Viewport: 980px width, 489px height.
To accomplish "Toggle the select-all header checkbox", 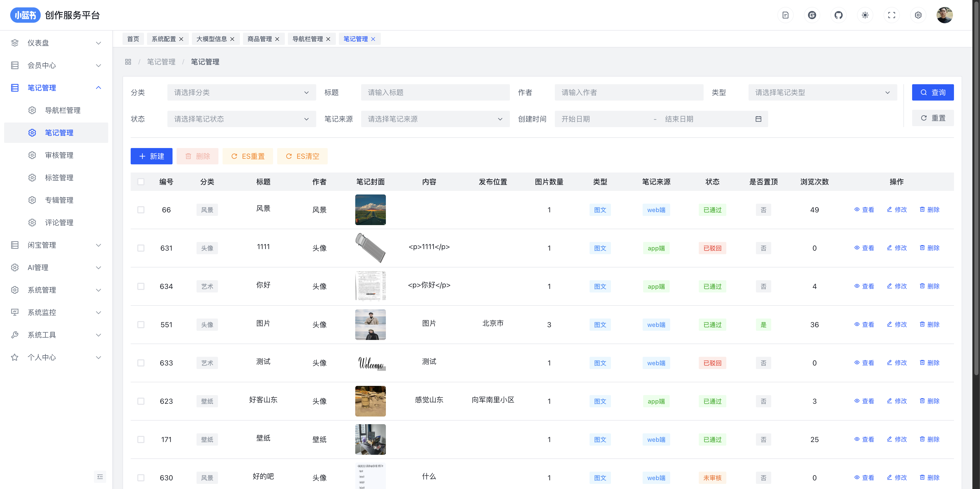I will point(141,181).
